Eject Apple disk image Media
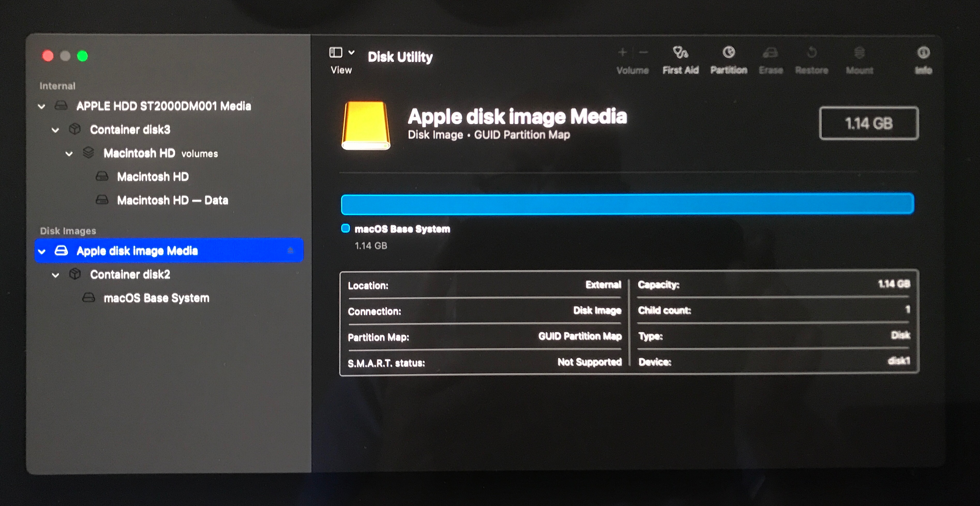The image size is (980, 506). point(290,250)
